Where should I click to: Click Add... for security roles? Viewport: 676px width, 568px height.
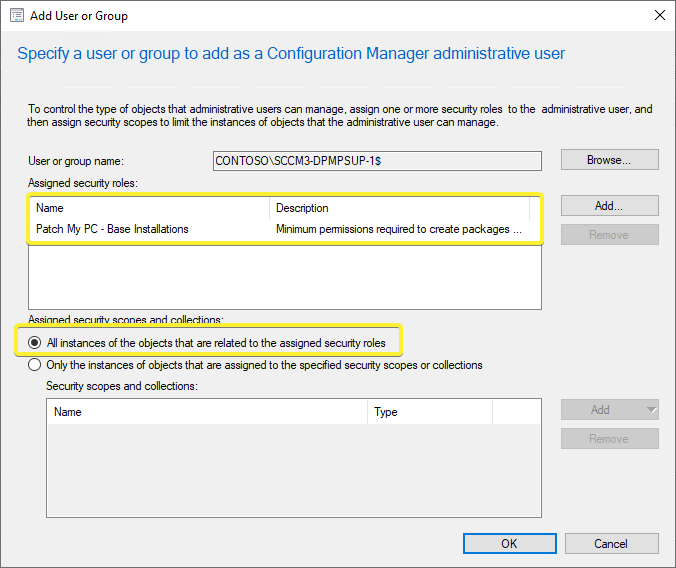(610, 206)
